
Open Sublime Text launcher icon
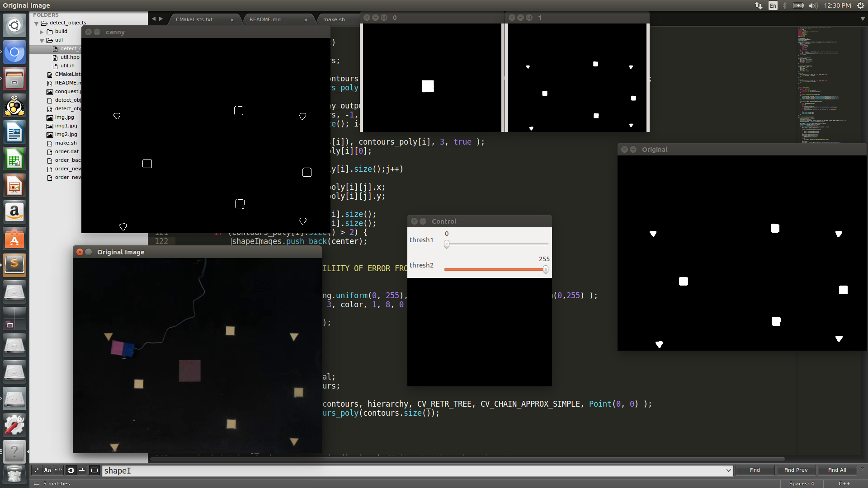point(14,264)
